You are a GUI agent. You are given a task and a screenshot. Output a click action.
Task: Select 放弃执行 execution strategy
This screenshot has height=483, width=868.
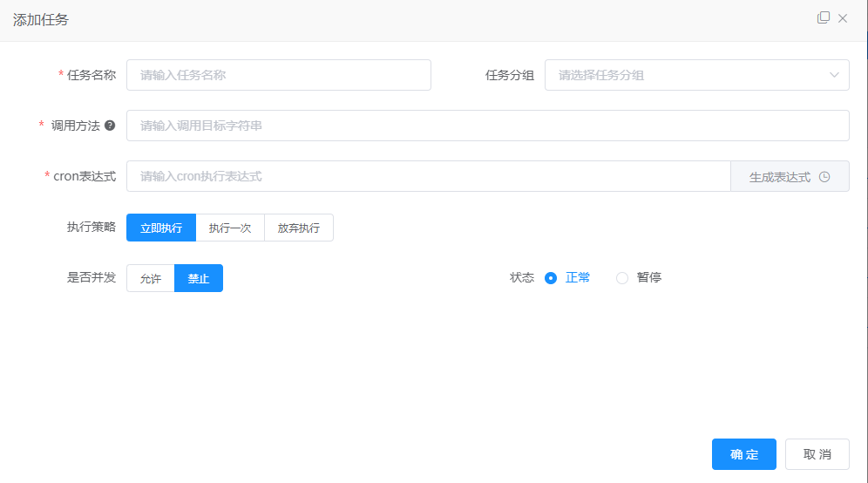click(x=299, y=228)
